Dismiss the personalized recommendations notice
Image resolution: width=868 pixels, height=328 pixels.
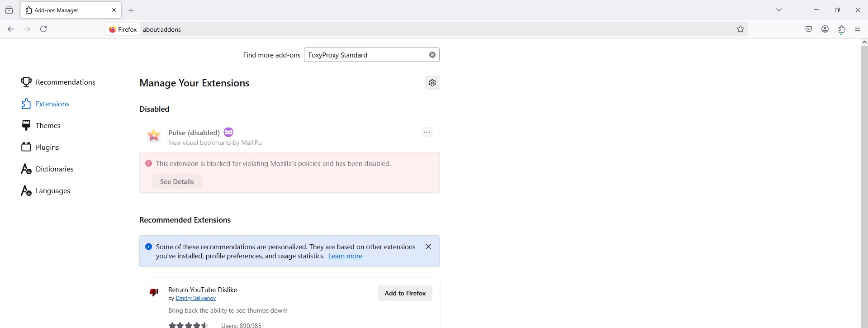click(x=428, y=247)
